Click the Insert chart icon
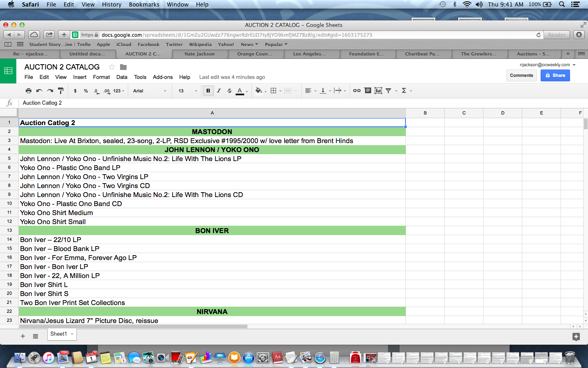The image size is (588, 368). [x=378, y=91]
